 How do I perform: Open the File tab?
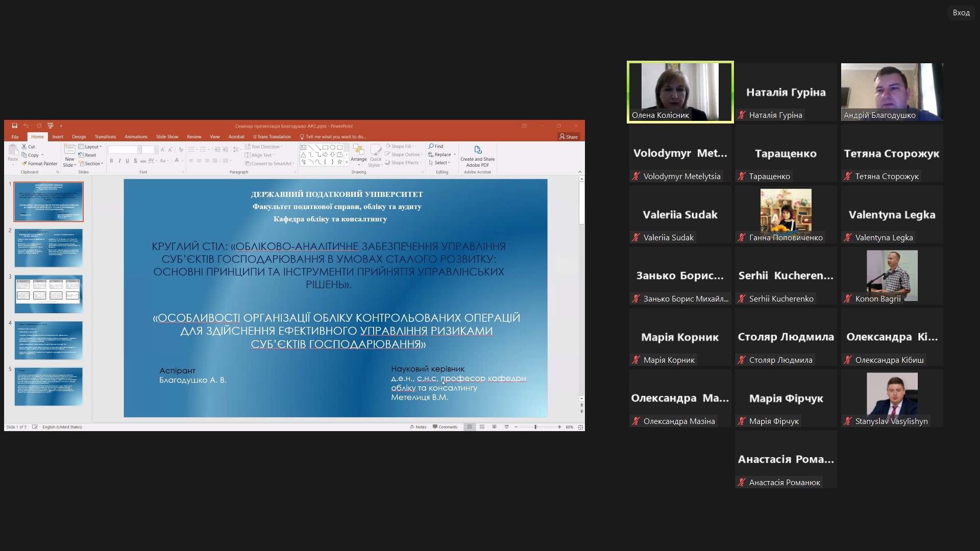coord(15,137)
